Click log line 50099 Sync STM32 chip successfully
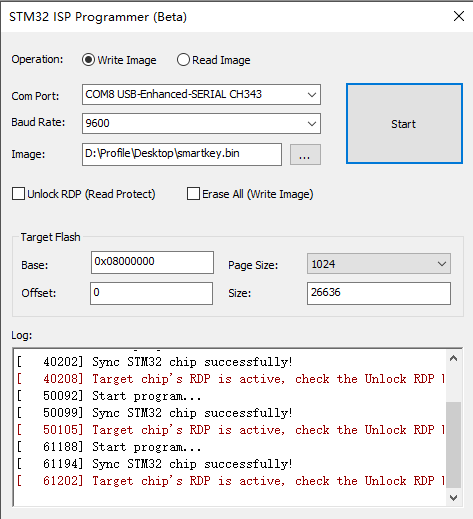Image resolution: width=473 pixels, height=519 pixels. [155, 413]
